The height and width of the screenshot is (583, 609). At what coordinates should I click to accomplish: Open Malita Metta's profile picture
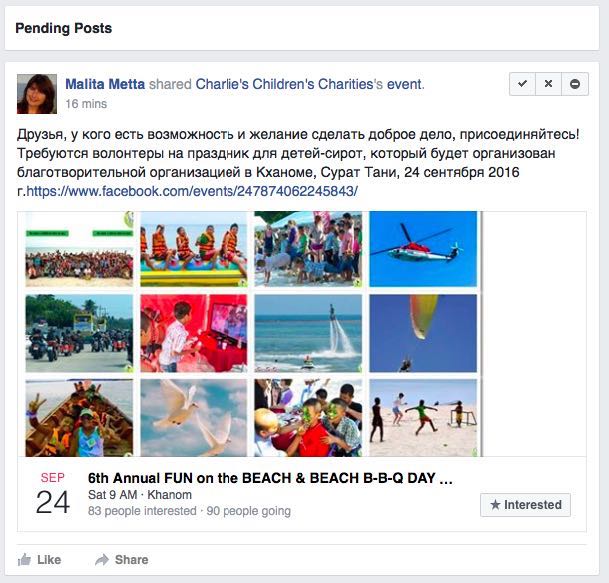(37, 94)
